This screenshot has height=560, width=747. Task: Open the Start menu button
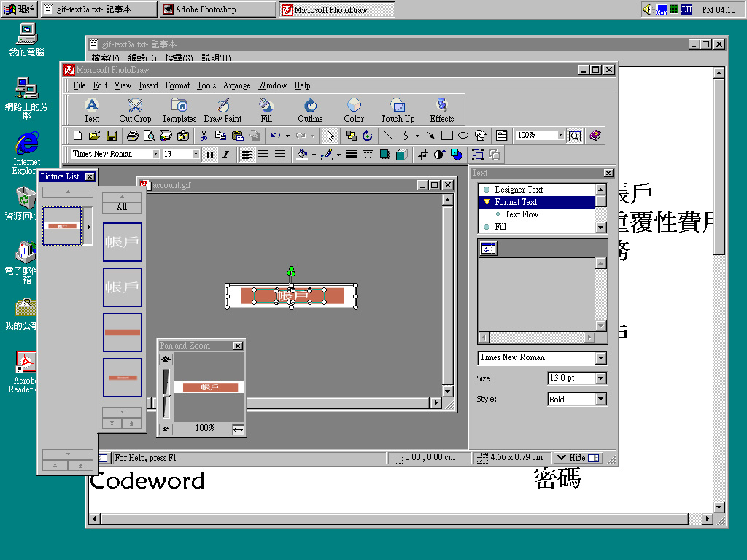[x=20, y=9]
